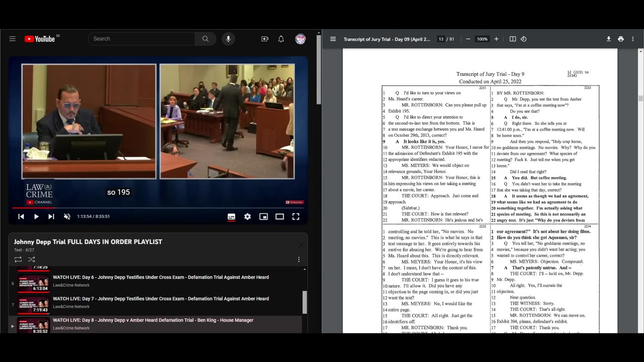Switch to miniplayer mode
This screenshot has width=644, height=362.
coord(264,216)
